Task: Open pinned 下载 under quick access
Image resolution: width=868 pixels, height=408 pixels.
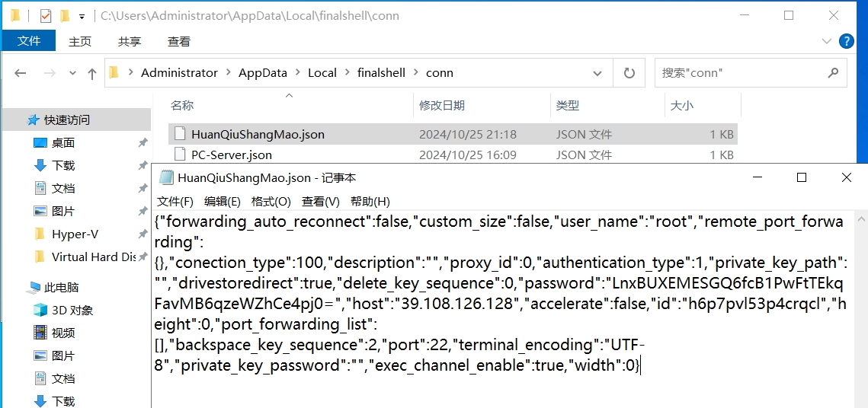Action: coord(63,166)
